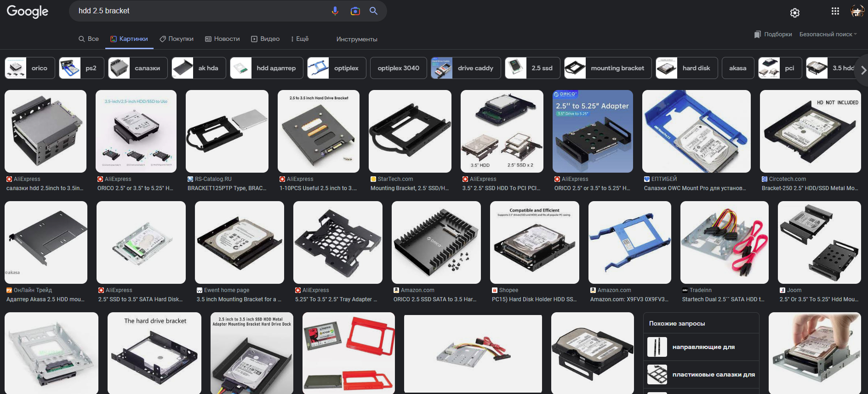Click Circotech.com source favicon
This screenshot has width=868, height=394.
[765, 179]
